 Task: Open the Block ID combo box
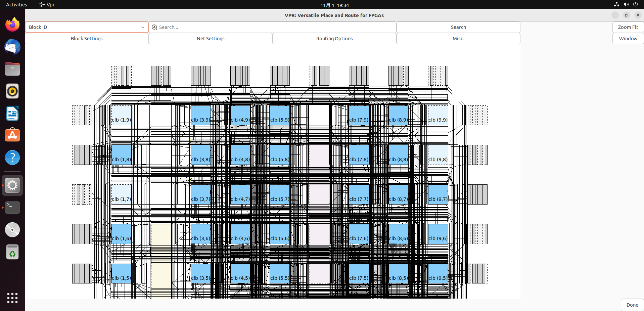click(x=87, y=27)
